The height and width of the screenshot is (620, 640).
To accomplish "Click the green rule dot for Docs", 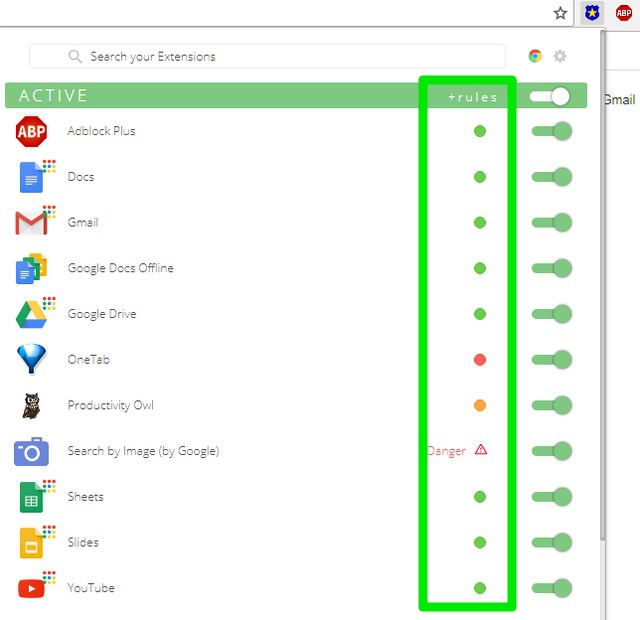I will pyautogui.click(x=480, y=177).
